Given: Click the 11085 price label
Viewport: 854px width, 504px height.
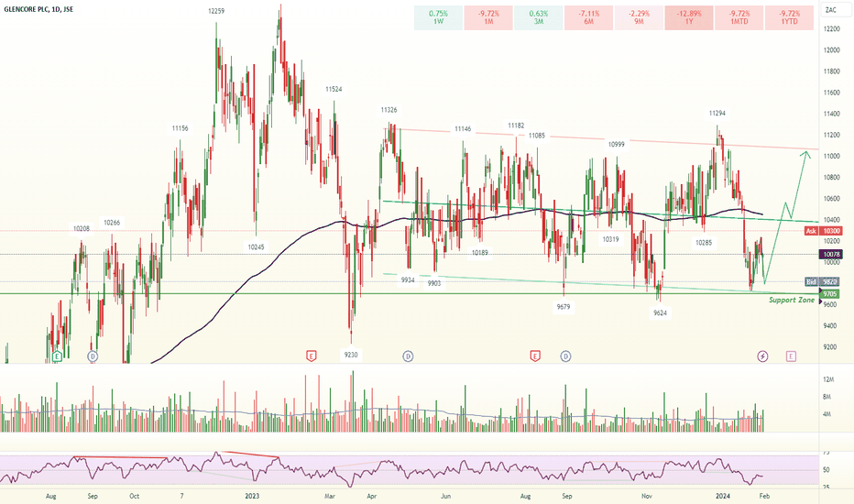Looking at the screenshot, I should point(536,136).
